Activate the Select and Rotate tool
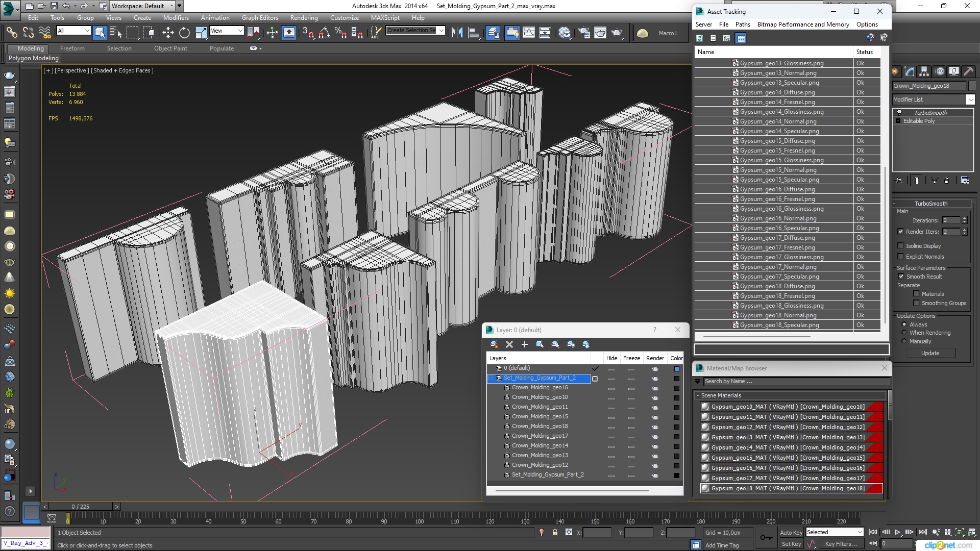This screenshot has width=980, height=551. tap(184, 33)
